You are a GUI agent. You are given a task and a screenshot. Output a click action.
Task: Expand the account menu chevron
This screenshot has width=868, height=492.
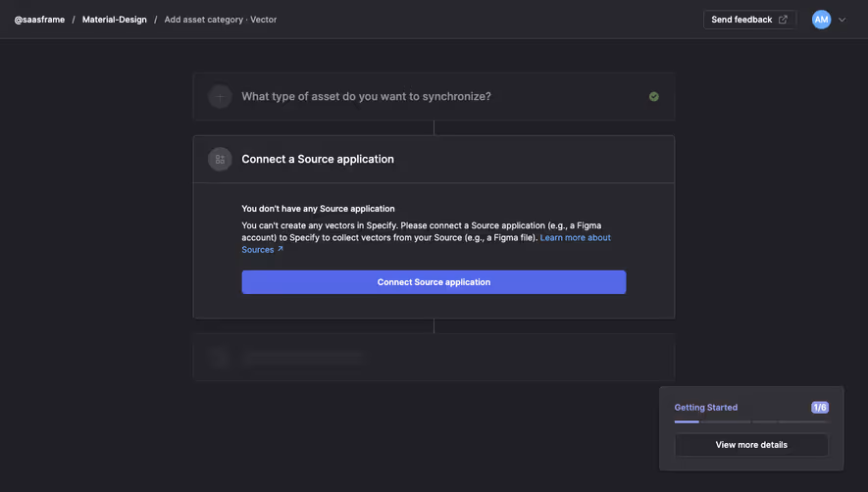pyautogui.click(x=842, y=20)
